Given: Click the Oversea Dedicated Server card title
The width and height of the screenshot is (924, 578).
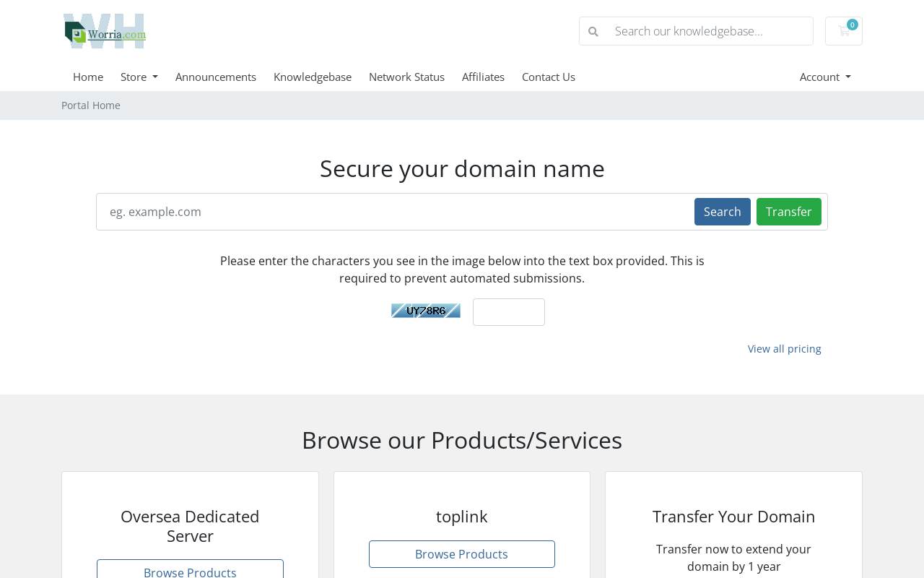Looking at the screenshot, I should tap(190, 526).
